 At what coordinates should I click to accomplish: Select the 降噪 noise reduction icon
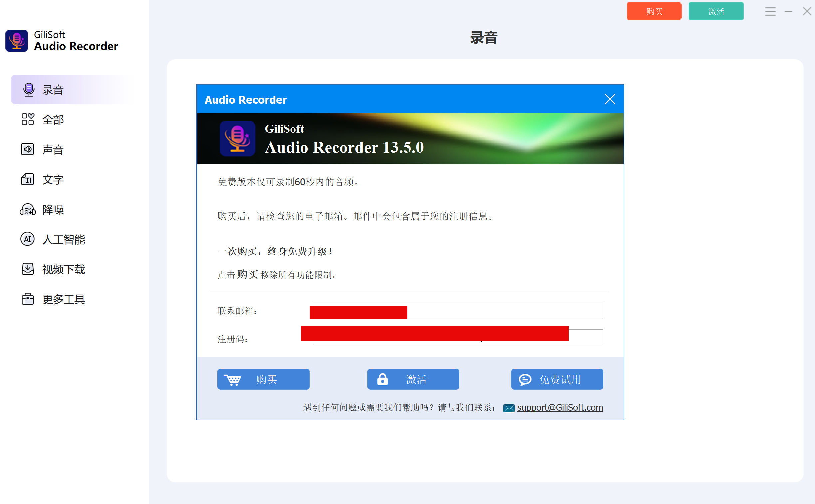pos(28,209)
